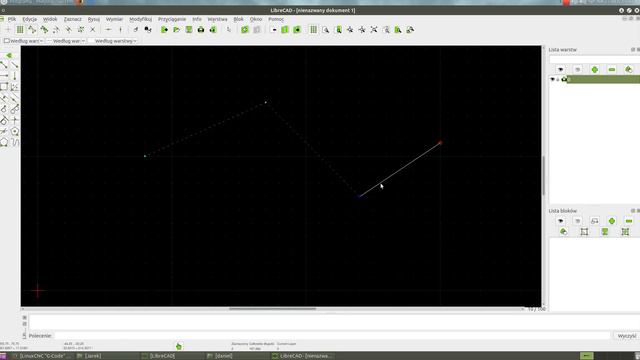This screenshot has height=360, width=640.
Task: Open the line width 'Według war' dropdown
Action: (x=66, y=41)
